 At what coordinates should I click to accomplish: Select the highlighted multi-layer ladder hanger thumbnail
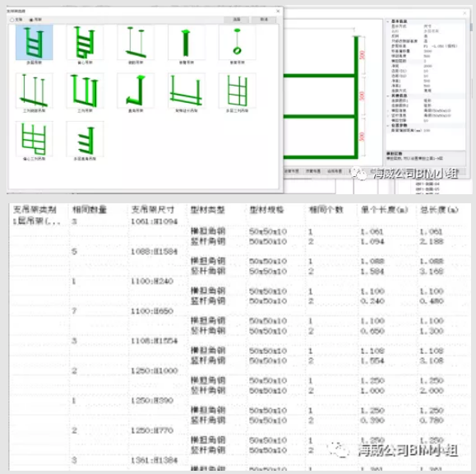pos(34,43)
